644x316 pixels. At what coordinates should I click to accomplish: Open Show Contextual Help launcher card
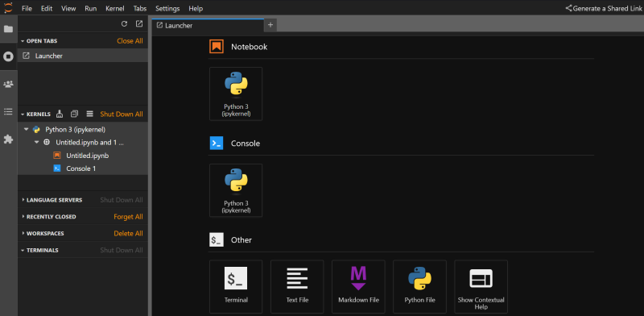[x=481, y=287]
